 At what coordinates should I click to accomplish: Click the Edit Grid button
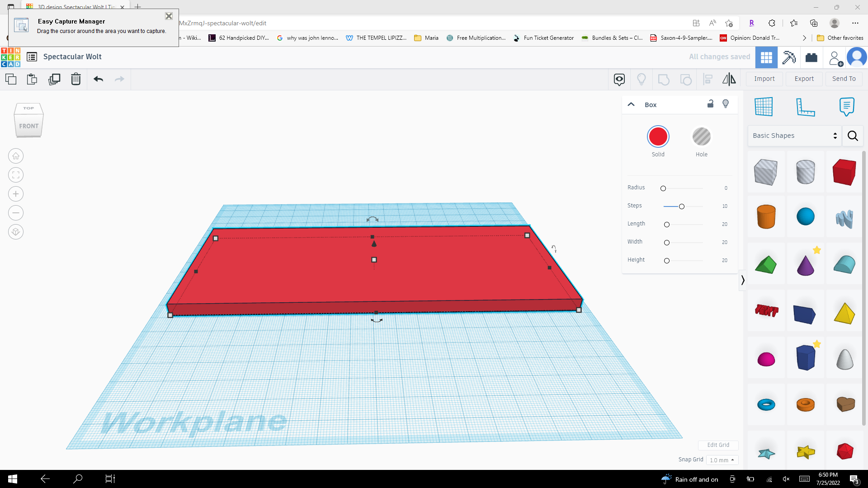718,445
